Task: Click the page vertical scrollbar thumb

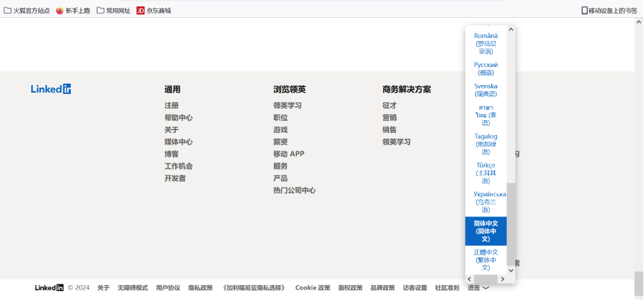Action: tap(639, 284)
